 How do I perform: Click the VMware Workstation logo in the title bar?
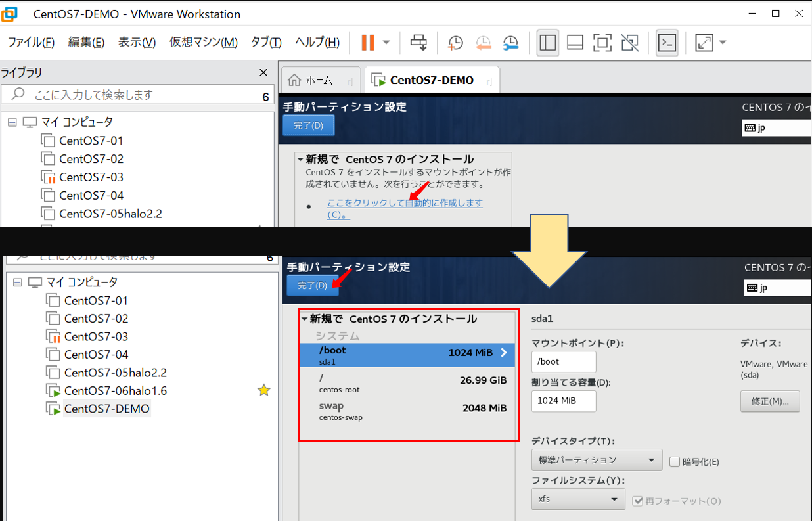tap(11, 14)
